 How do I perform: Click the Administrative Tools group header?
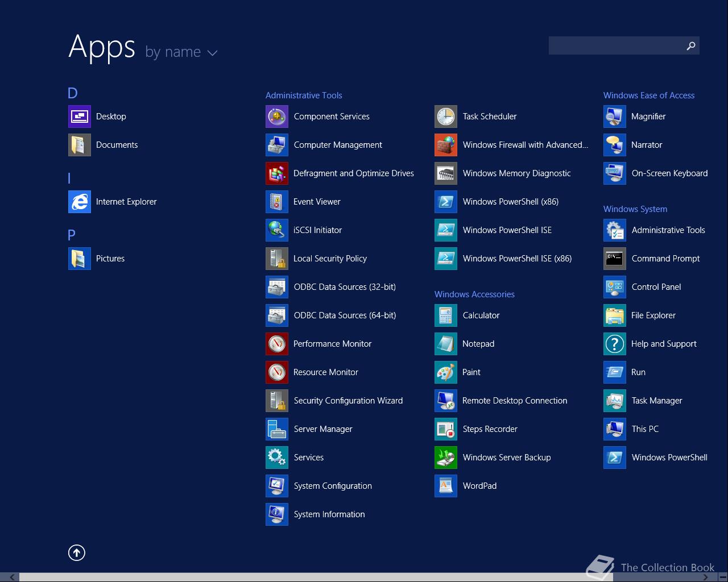[x=304, y=95]
